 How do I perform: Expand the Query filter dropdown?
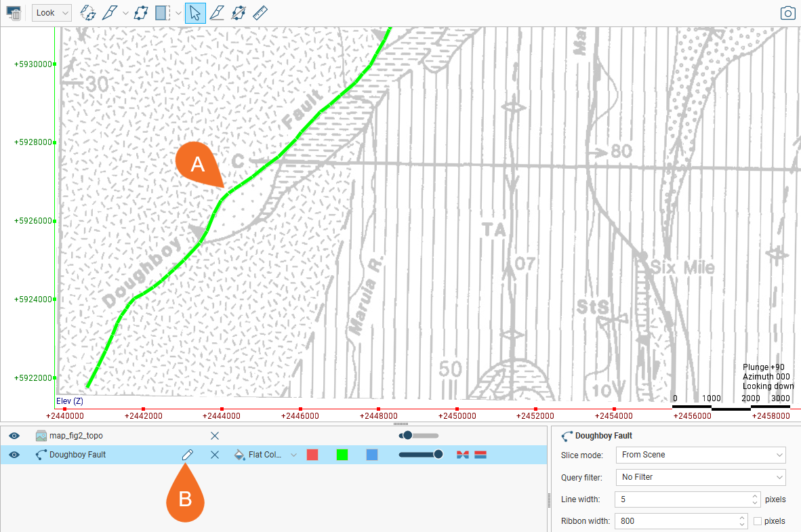click(x=700, y=477)
